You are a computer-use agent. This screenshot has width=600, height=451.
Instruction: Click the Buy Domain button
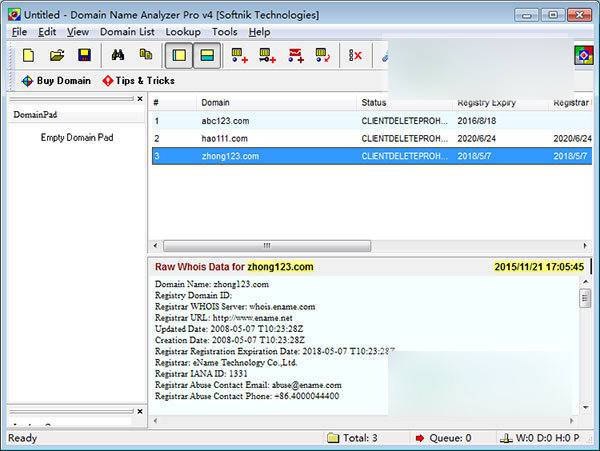(56, 80)
